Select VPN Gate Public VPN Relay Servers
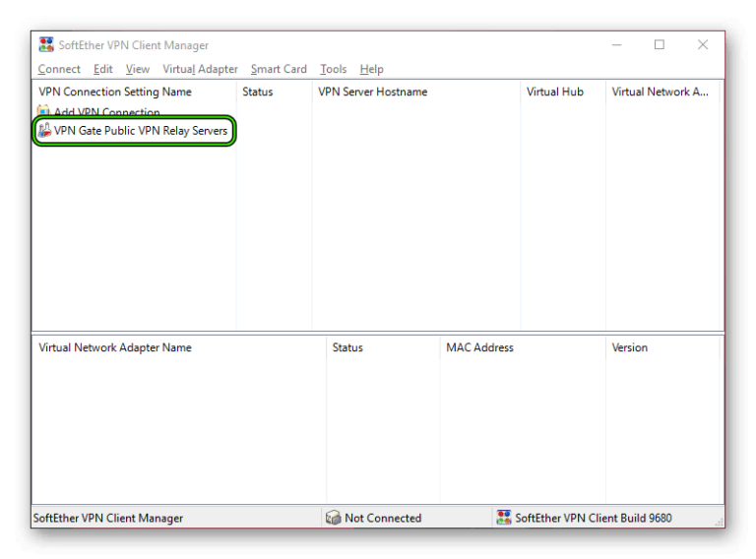The width and height of the screenshot is (756, 559). (x=141, y=131)
